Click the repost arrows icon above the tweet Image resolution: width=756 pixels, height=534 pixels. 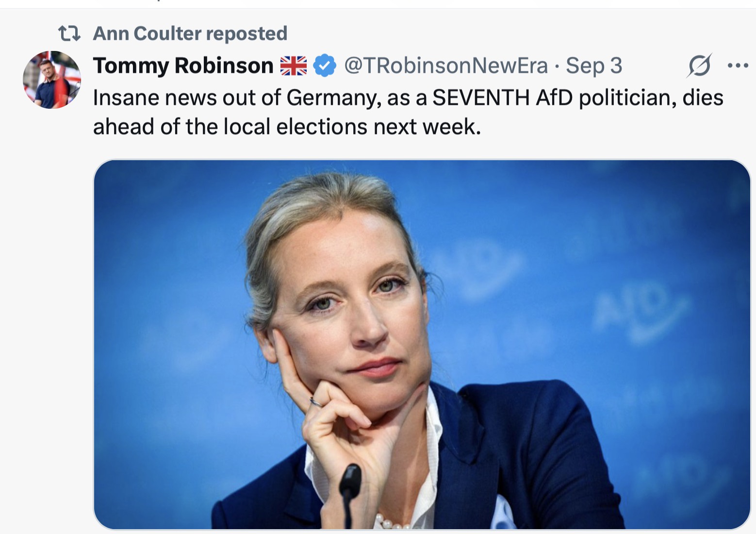[69, 33]
